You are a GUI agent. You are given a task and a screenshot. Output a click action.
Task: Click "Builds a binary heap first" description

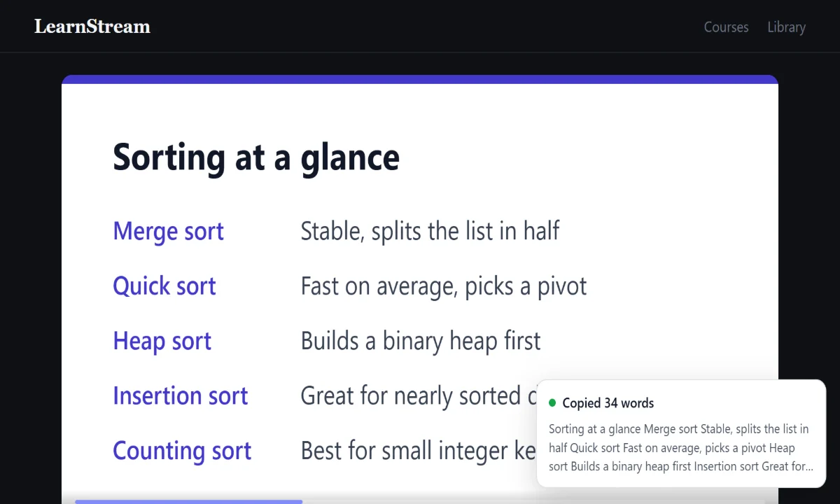(x=421, y=341)
